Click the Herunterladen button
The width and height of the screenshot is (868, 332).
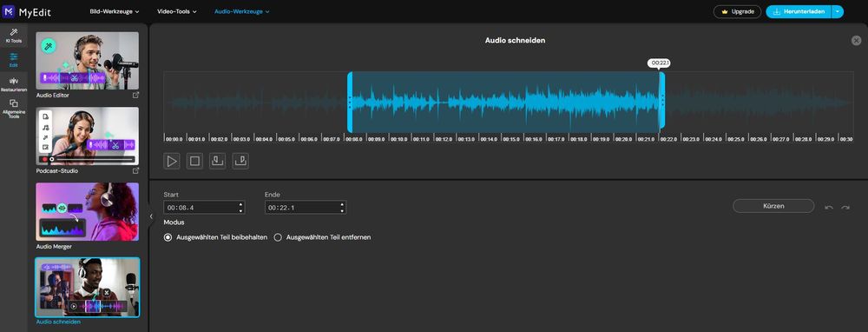pos(799,11)
